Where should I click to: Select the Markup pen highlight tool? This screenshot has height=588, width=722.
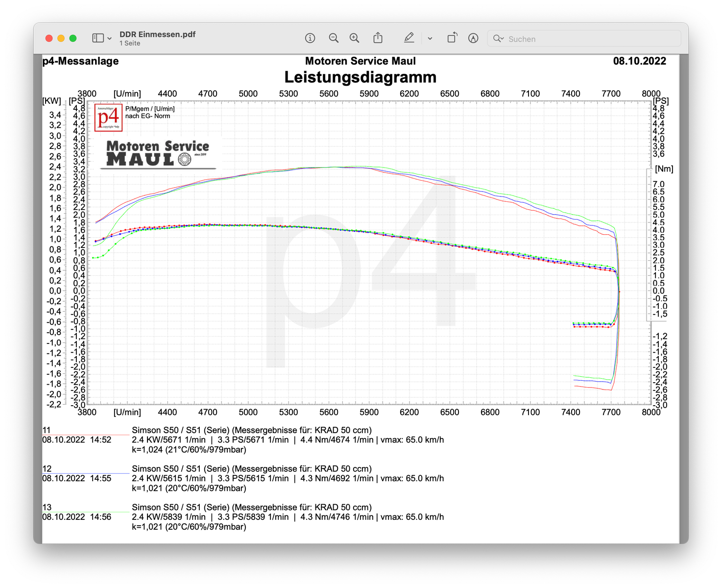coord(409,38)
